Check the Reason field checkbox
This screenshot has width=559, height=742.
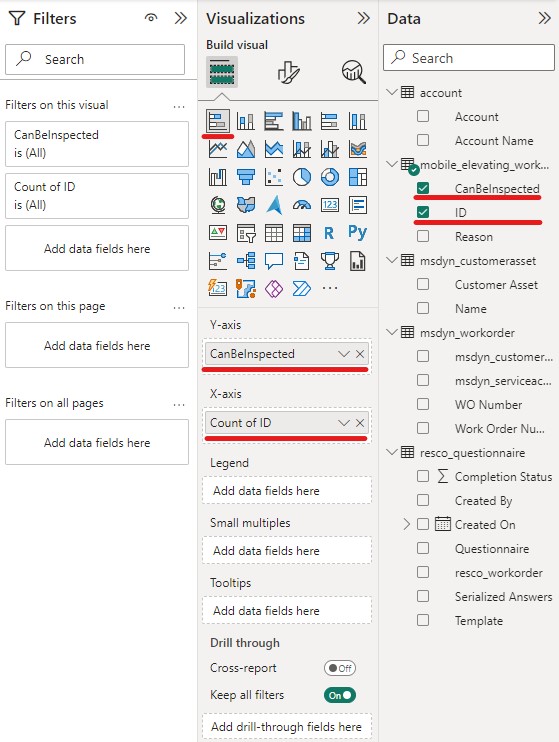[x=423, y=236]
